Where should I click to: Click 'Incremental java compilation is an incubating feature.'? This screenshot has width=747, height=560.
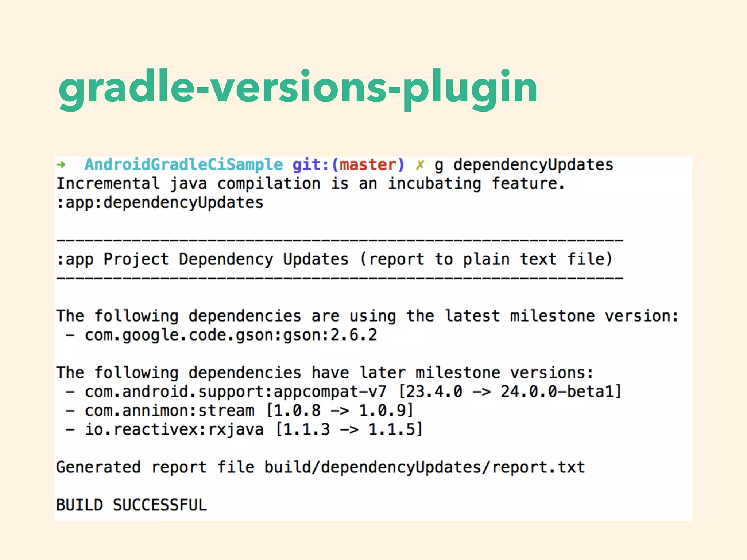coord(310,183)
